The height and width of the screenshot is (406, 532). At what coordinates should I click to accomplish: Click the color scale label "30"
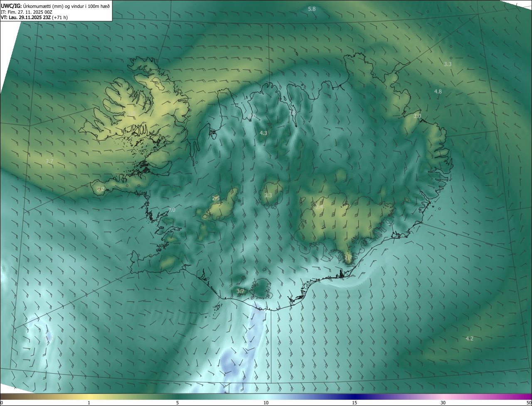(443, 403)
